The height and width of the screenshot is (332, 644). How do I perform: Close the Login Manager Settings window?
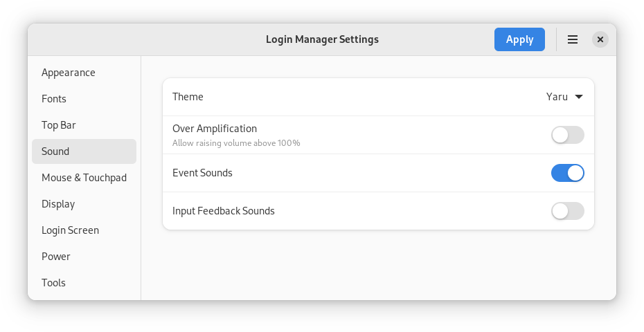[x=600, y=39]
